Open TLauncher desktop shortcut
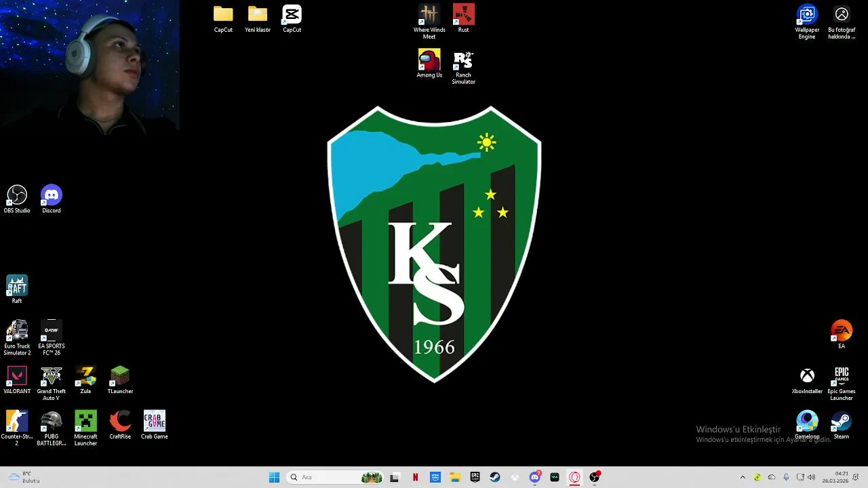Image resolution: width=868 pixels, height=488 pixels. pyautogui.click(x=120, y=380)
